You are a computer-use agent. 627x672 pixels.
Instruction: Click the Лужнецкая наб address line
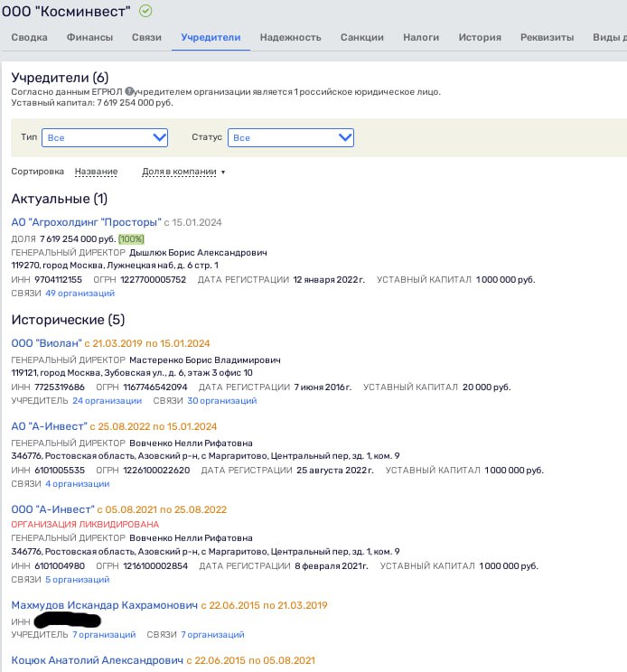(x=115, y=266)
